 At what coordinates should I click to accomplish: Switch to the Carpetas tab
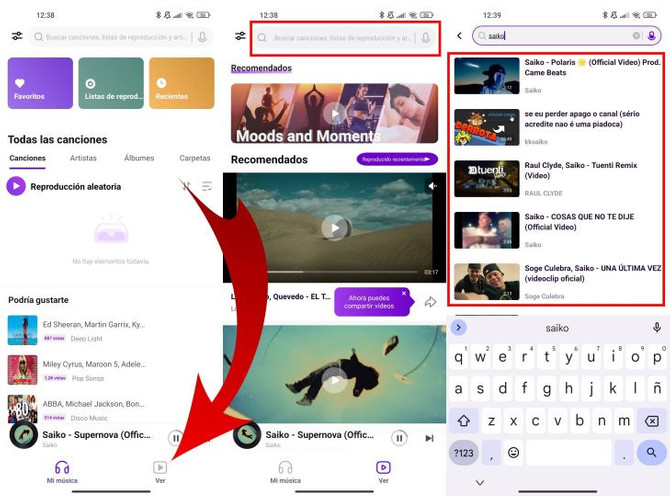[195, 158]
